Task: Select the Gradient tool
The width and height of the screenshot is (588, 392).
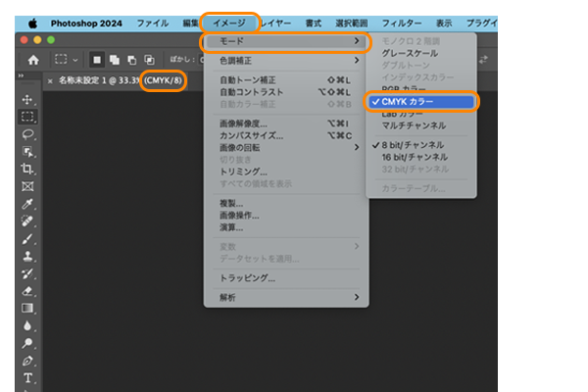Action: 27,309
